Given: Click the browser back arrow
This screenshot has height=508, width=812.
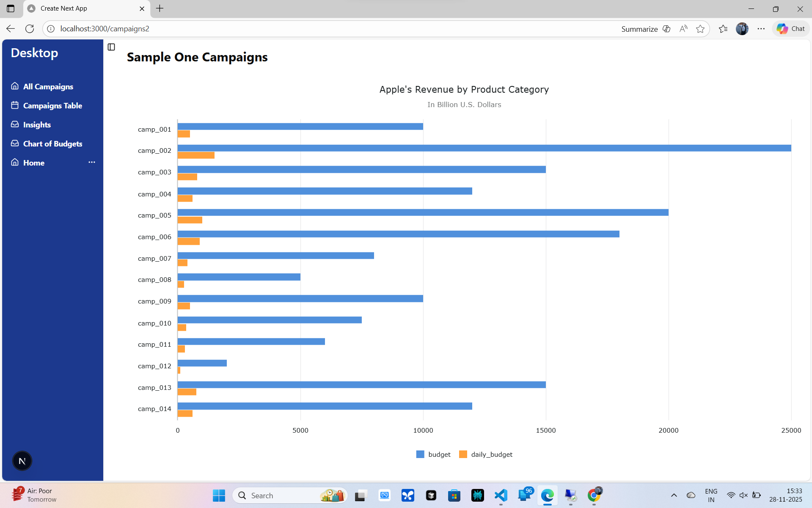Looking at the screenshot, I should click(11, 29).
